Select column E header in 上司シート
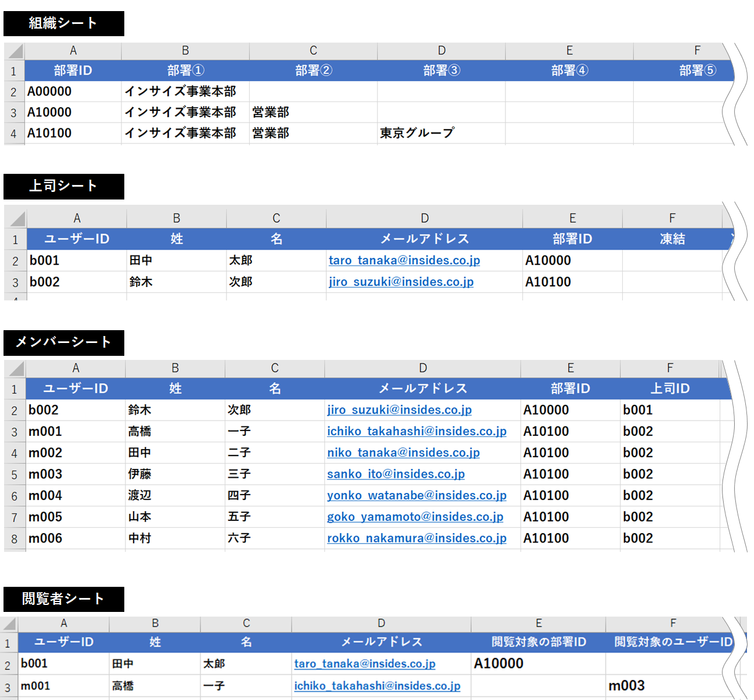 (x=573, y=218)
